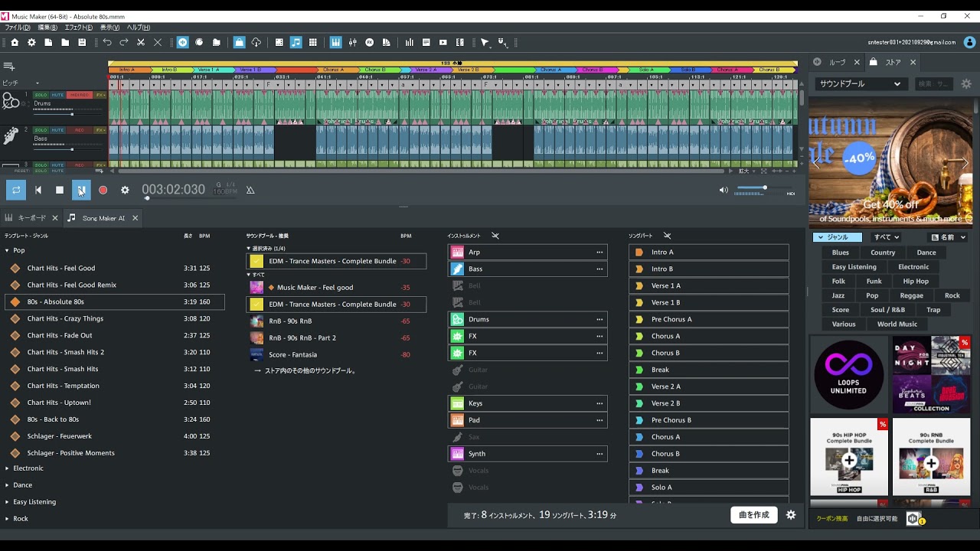Select the Electronic genre button
Viewport: 980px width, 551px height.
[913, 267]
